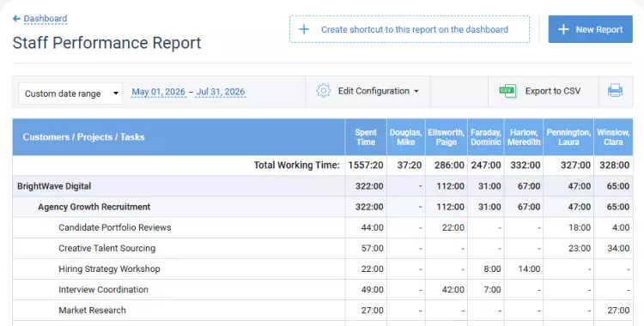Click the CSV file icon
Screen dimensions: 644x326
tap(507, 91)
